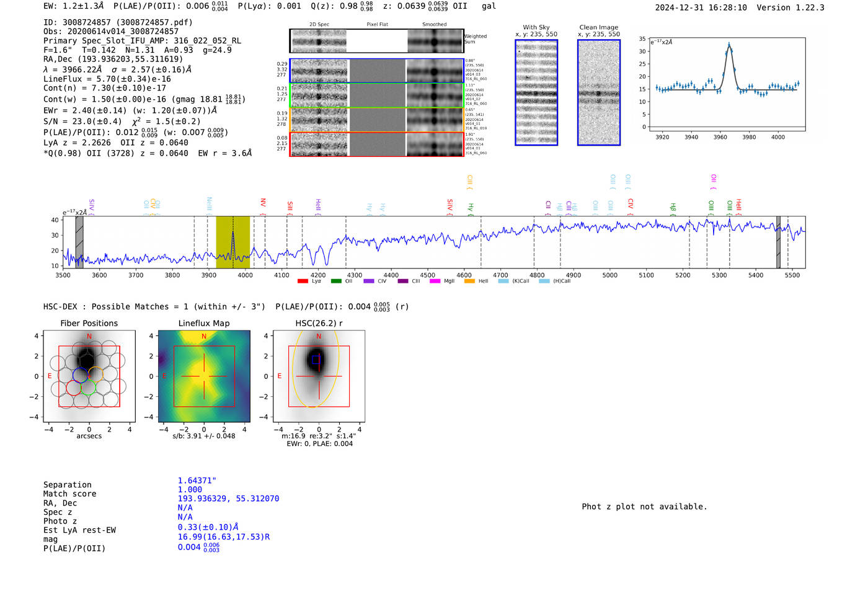Click the emission peak in the Gaussian fit plot
868x591 pixels.
[729, 45]
